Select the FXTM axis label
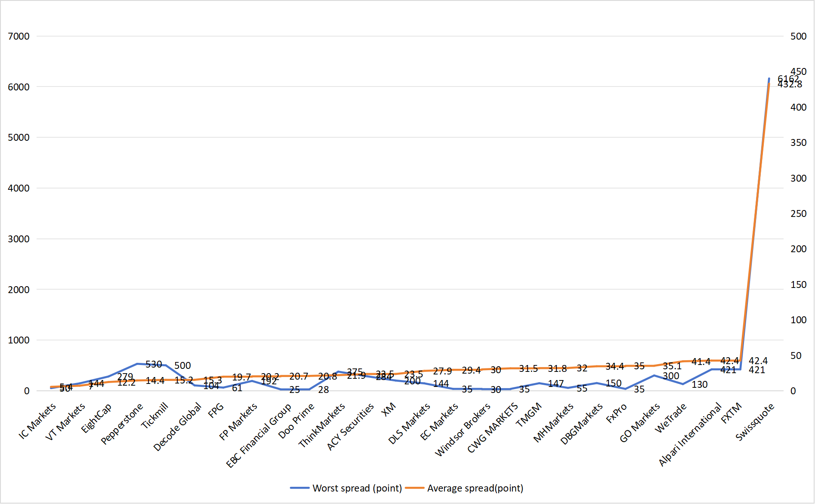The image size is (815, 504). [732, 413]
